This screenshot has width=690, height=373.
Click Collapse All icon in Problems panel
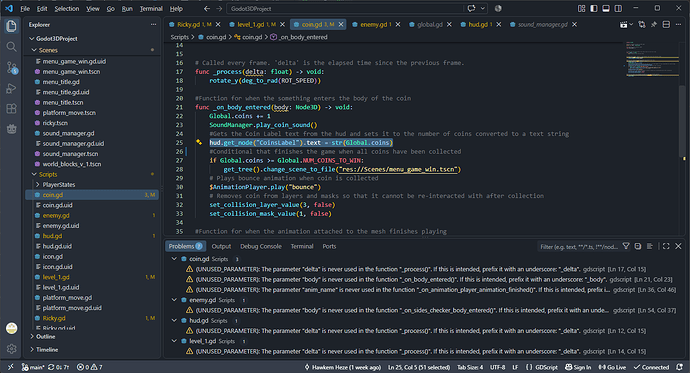(638, 246)
